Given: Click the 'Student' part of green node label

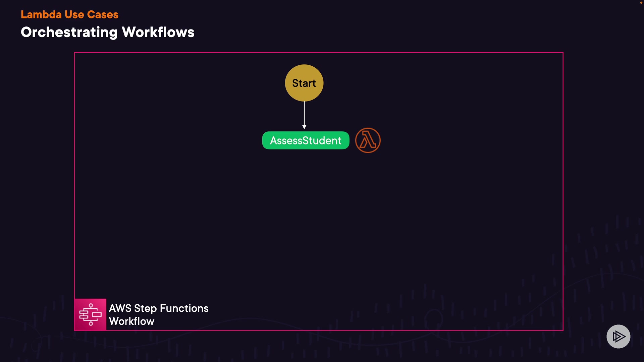Looking at the screenshot, I should 322,140.
